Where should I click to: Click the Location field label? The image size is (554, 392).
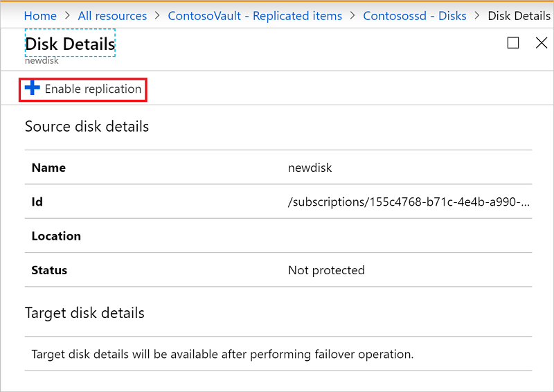pos(56,236)
